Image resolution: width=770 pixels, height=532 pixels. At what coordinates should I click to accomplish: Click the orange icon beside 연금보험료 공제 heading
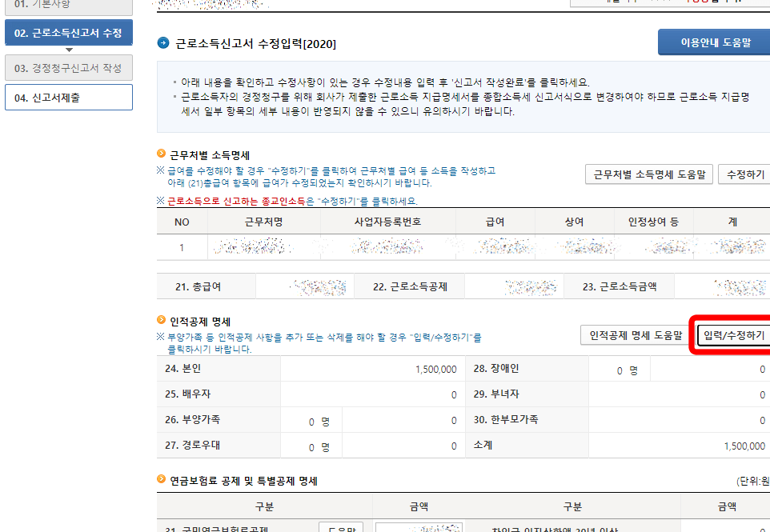click(x=158, y=483)
